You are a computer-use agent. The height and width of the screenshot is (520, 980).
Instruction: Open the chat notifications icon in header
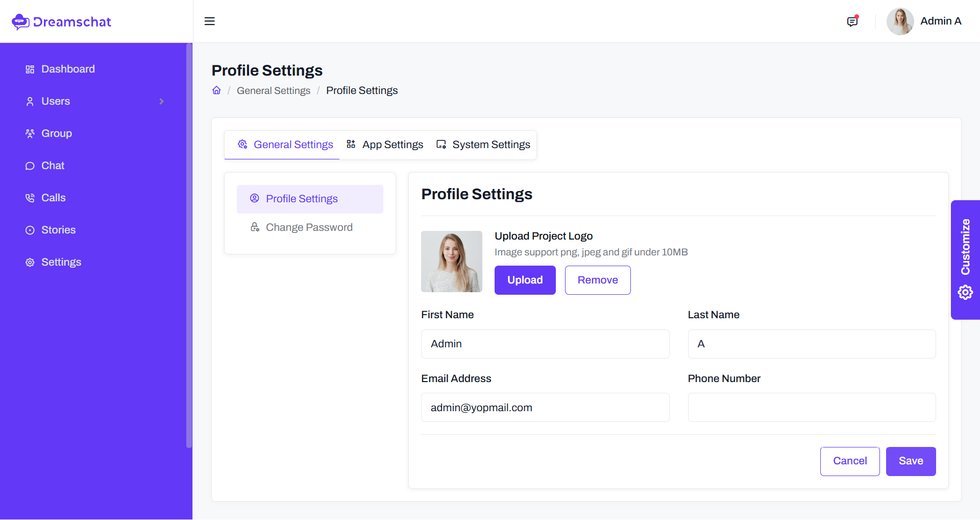pyautogui.click(x=852, y=21)
